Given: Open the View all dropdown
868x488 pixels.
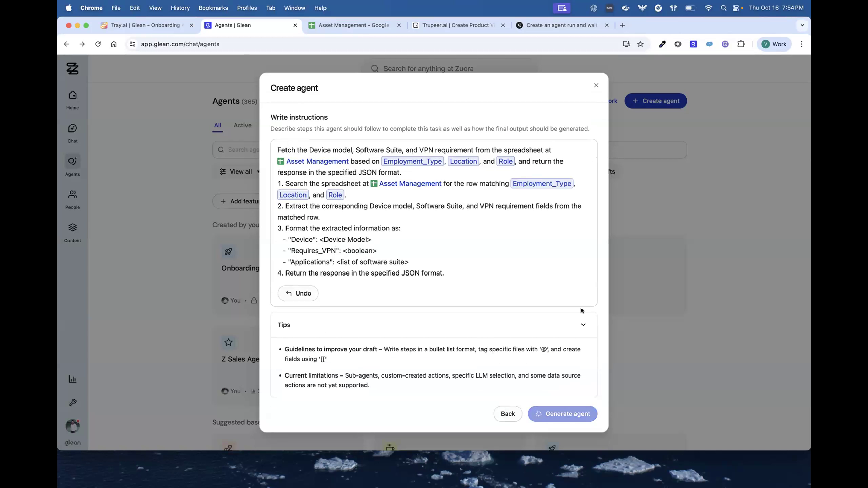Looking at the screenshot, I should coord(239,172).
